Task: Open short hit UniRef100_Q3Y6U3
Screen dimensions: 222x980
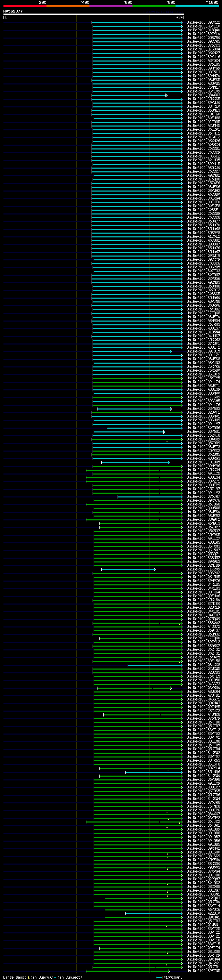Action: 203,408
